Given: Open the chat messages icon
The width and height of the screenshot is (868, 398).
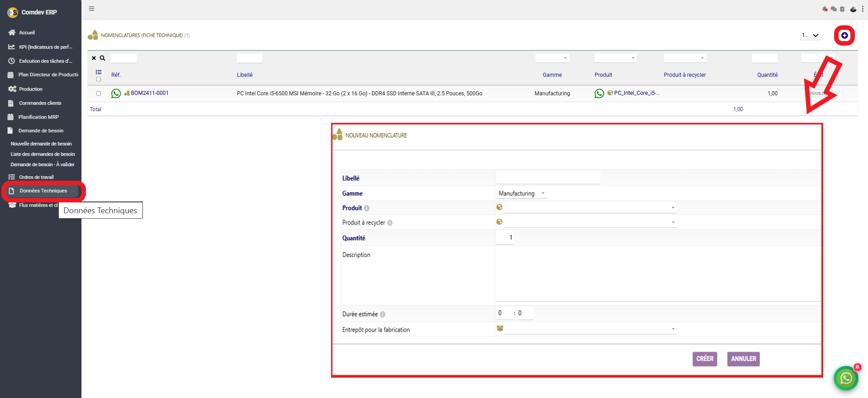Looking at the screenshot, I should point(834,9).
